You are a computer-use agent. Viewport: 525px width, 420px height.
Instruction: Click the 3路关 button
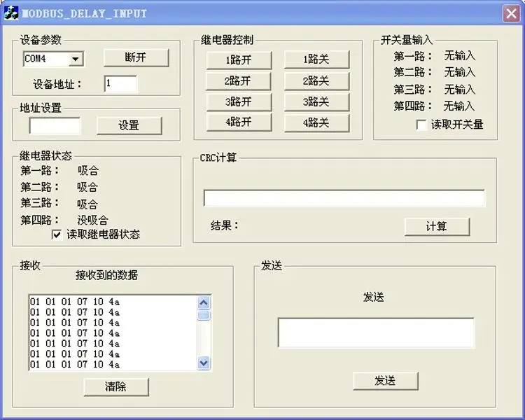(x=316, y=101)
